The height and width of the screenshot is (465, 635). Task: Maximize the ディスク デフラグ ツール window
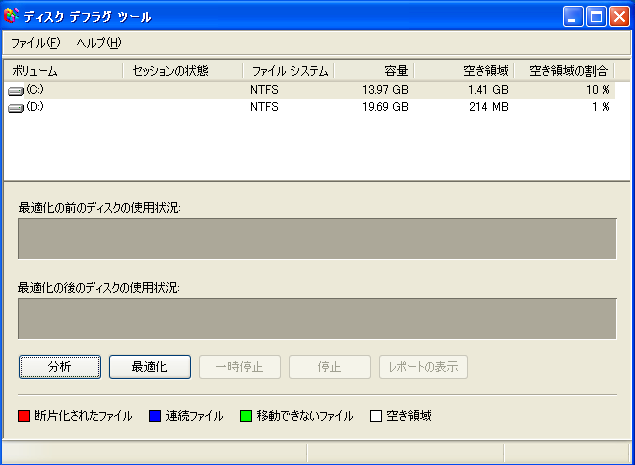coord(597,17)
